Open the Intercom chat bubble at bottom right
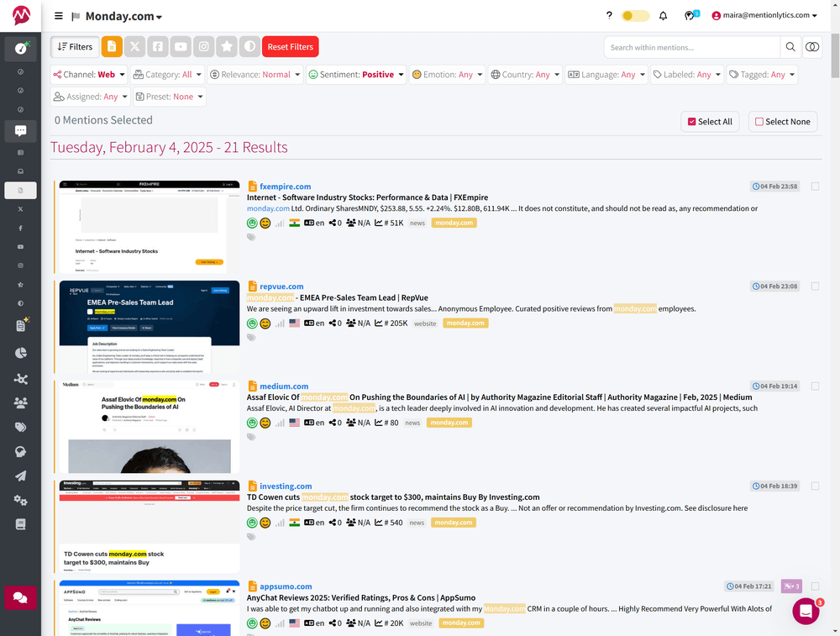840x636 pixels. click(806, 610)
